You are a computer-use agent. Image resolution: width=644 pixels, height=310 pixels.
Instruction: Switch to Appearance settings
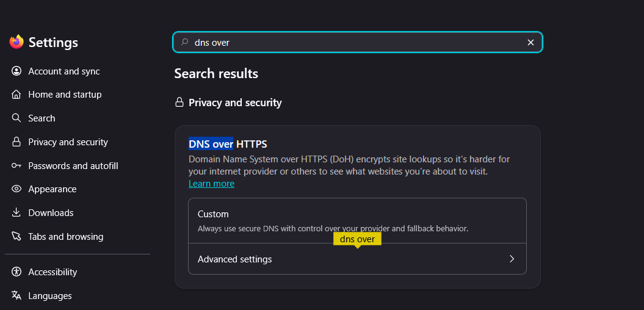(52, 189)
